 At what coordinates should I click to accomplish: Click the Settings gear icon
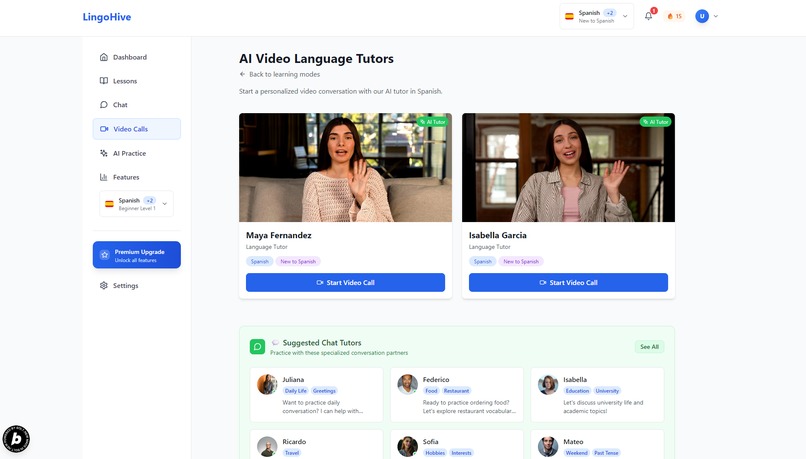pyautogui.click(x=104, y=285)
